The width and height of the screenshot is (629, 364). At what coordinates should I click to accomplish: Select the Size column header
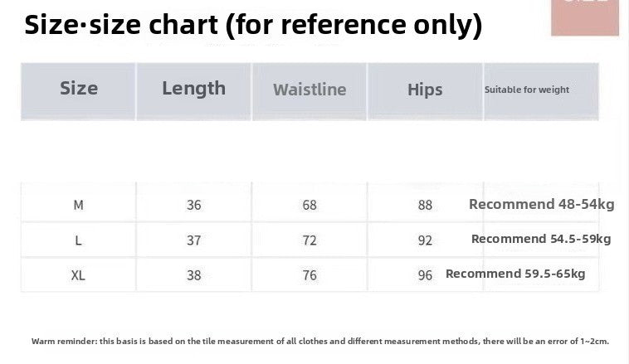pyautogui.click(x=79, y=89)
